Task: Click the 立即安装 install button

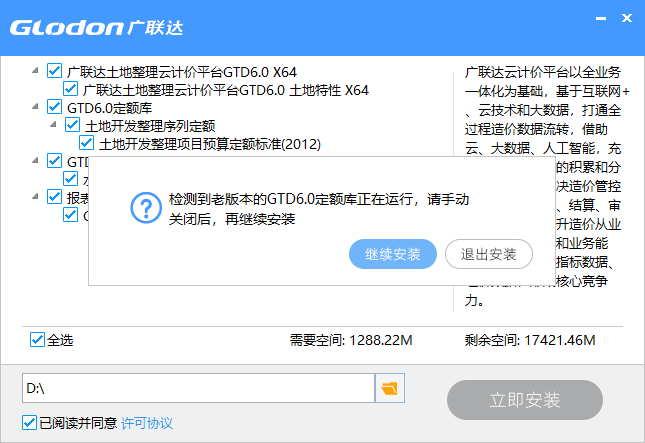Action: pyautogui.click(x=525, y=400)
